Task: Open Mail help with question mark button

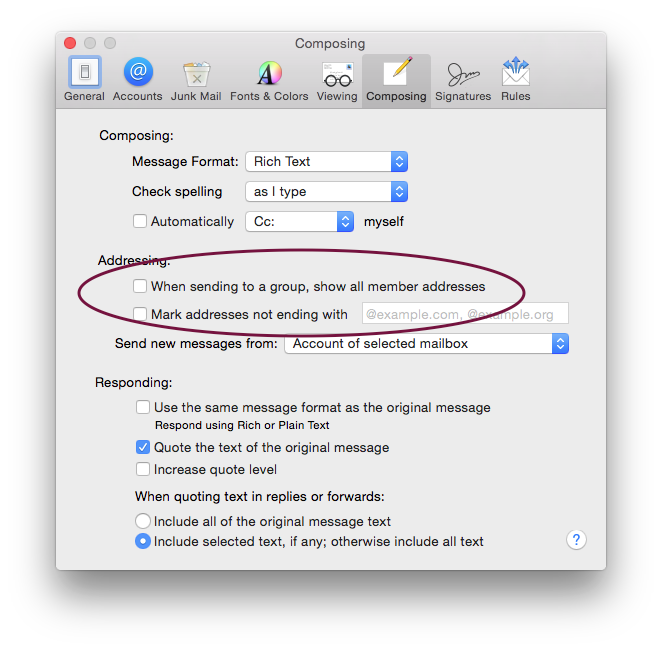Action: click(x=576, y=540)
